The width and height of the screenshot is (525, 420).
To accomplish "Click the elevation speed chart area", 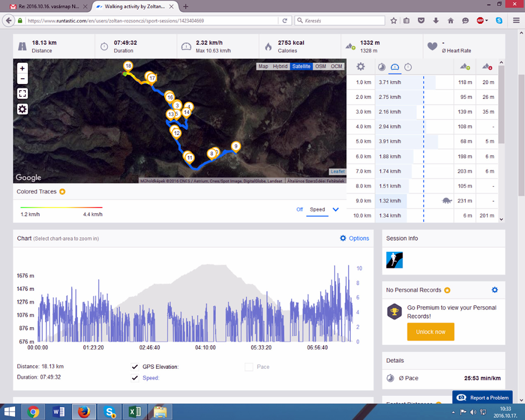I will point(195,303).
